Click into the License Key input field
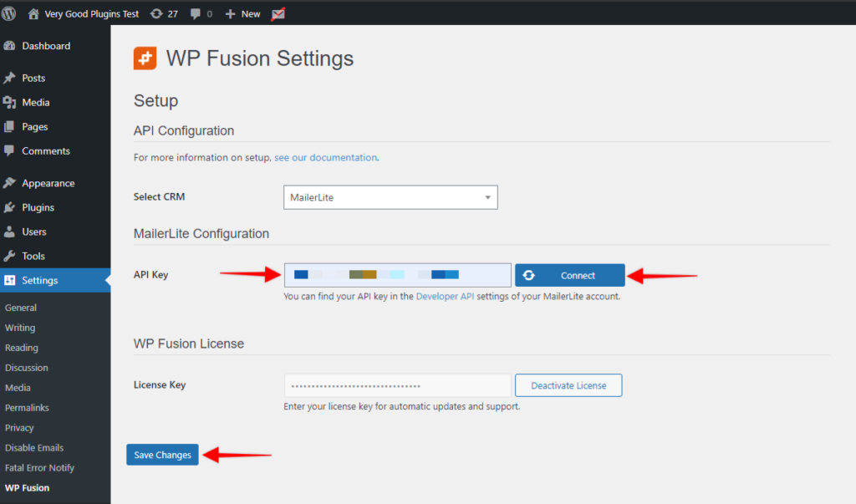856x504 pixels. (397, 385)
